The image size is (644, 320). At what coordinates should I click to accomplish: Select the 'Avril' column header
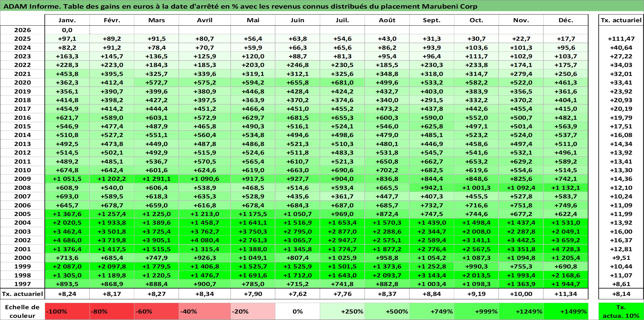[x=205, y=20]
